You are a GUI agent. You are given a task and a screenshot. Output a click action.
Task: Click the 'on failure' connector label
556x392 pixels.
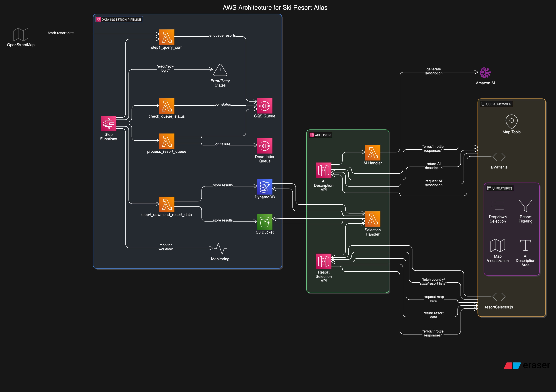[223, 144]
